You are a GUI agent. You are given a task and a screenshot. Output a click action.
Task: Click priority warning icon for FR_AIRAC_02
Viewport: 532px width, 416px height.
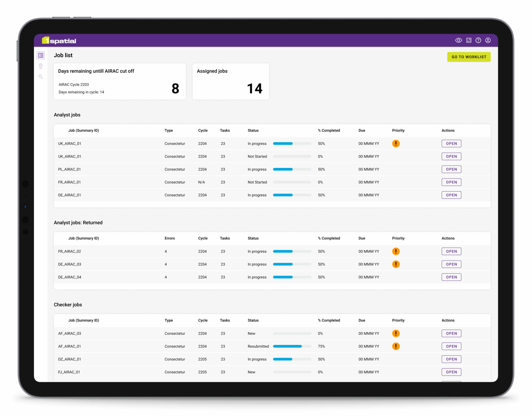396,251
